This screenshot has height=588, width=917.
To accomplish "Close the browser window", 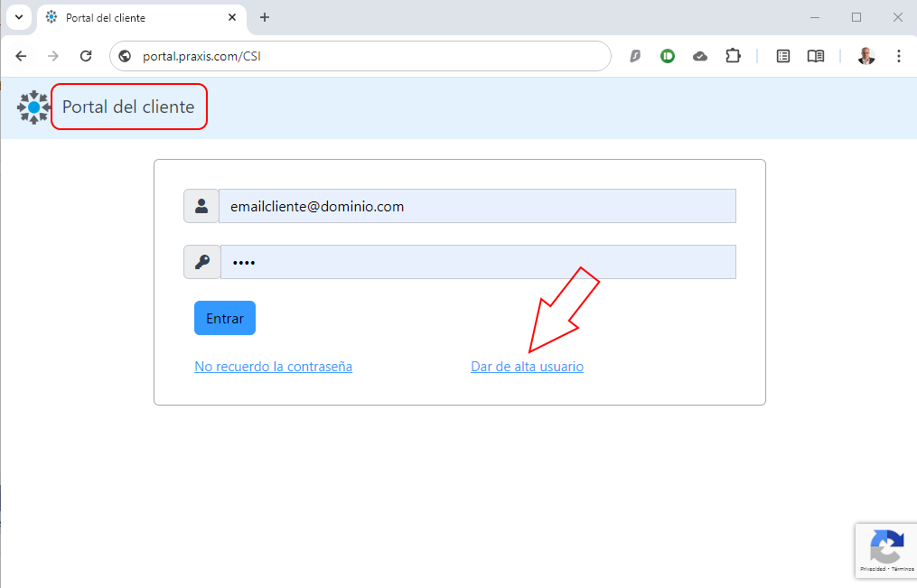I will 898,17.
